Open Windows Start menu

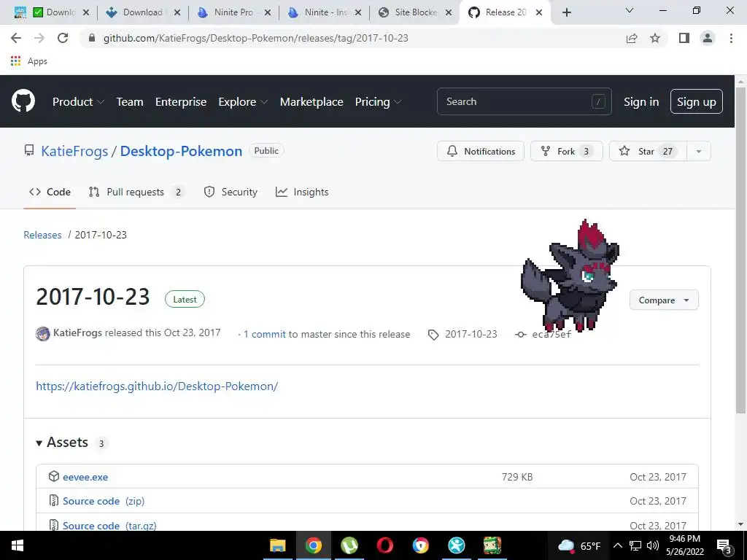pyautogui.click(x=18, y=545)
